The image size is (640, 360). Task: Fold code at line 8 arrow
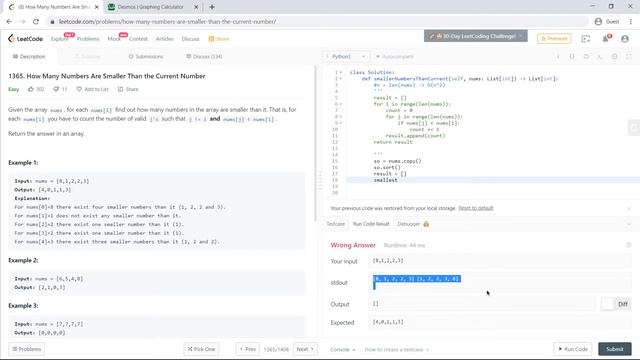pos(341,117)
